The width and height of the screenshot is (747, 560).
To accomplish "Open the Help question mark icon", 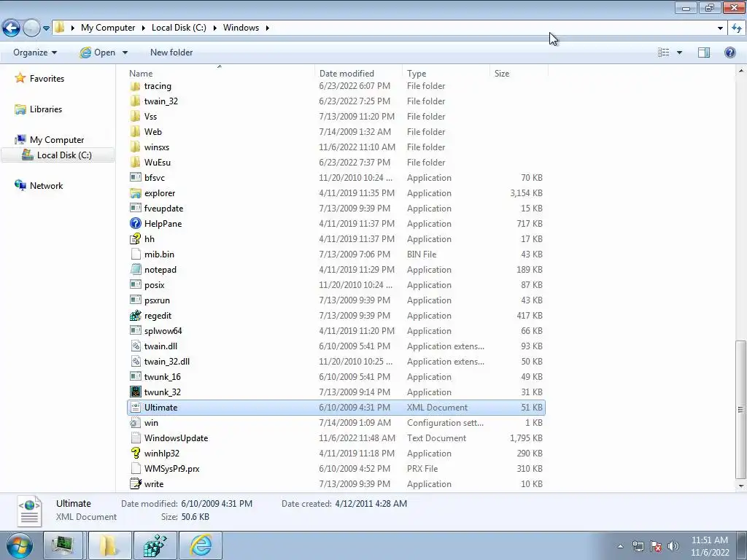I will (x=729, y=52).
